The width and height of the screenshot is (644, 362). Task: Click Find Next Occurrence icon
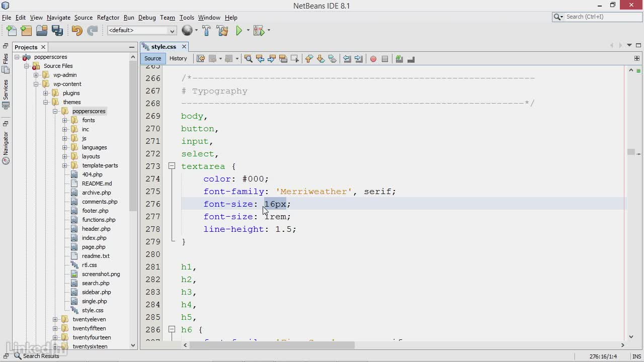coord(271,59)
